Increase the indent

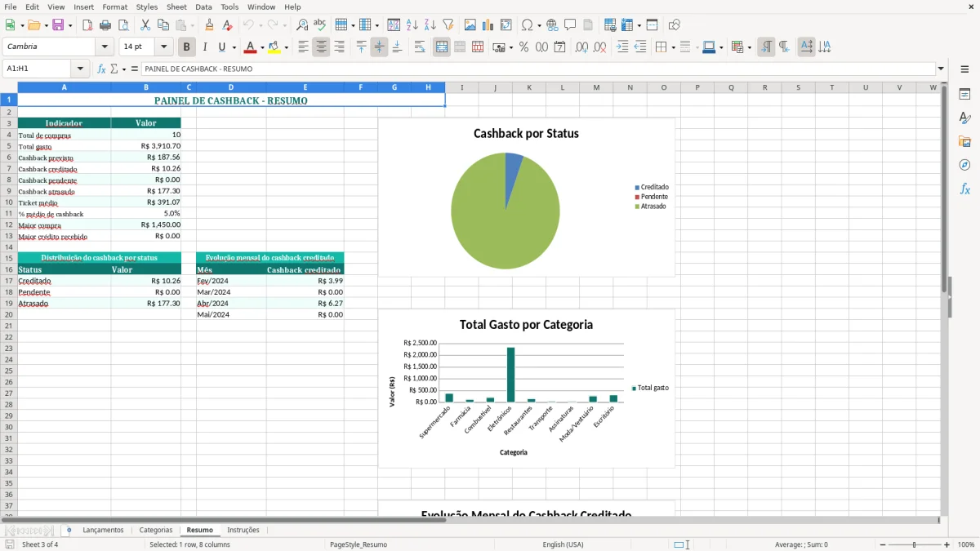click(x=622, y=47)
